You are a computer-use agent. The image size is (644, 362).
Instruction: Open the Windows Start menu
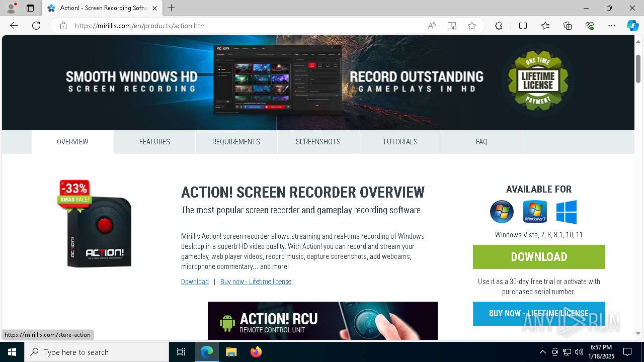tap(12, 352)
